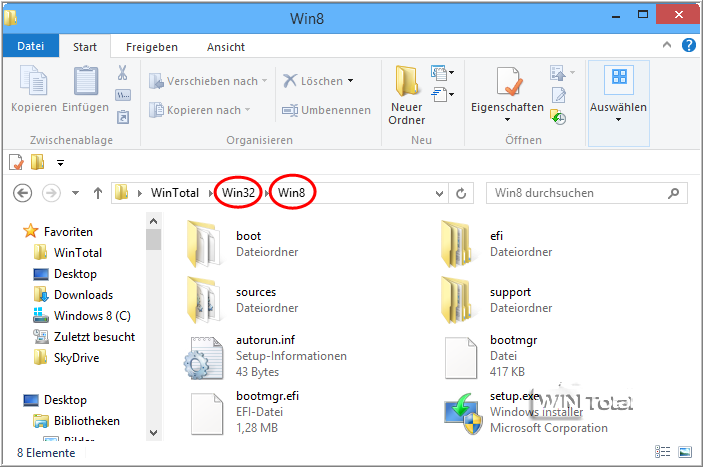This screenshot has width=703, height=467.
Task: Click the forward navigation arrow
Action: 51,193
